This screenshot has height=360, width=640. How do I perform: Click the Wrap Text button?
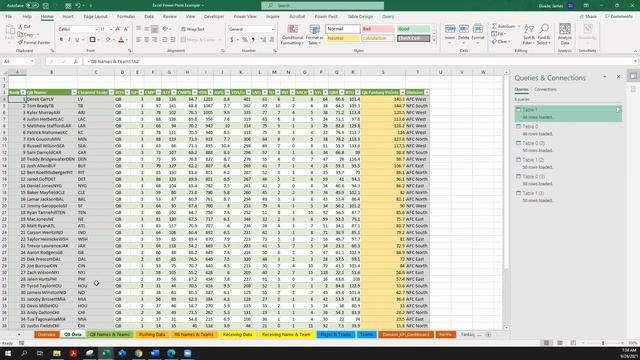click(193, 29)
